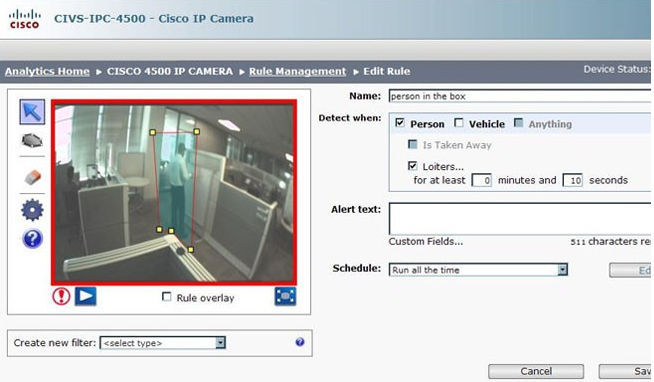Choose the polygon area drawing tool
The image size is (654, 382).
32,141
